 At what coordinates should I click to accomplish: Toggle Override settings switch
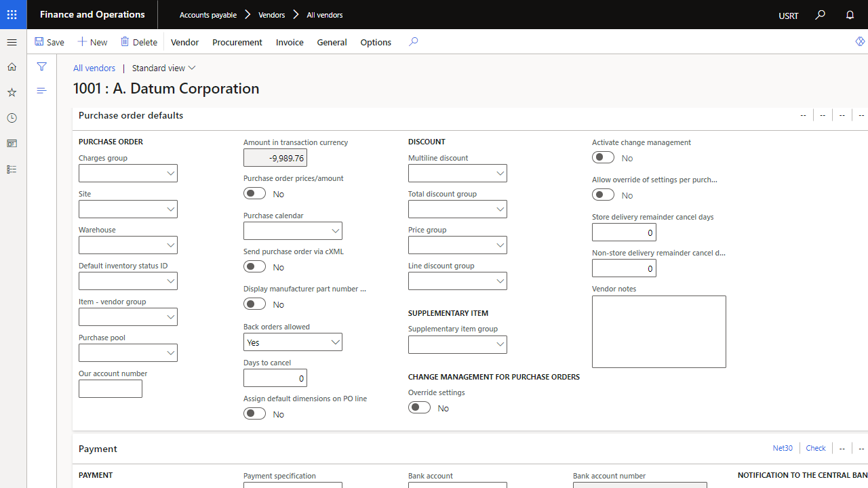[420, 407]
